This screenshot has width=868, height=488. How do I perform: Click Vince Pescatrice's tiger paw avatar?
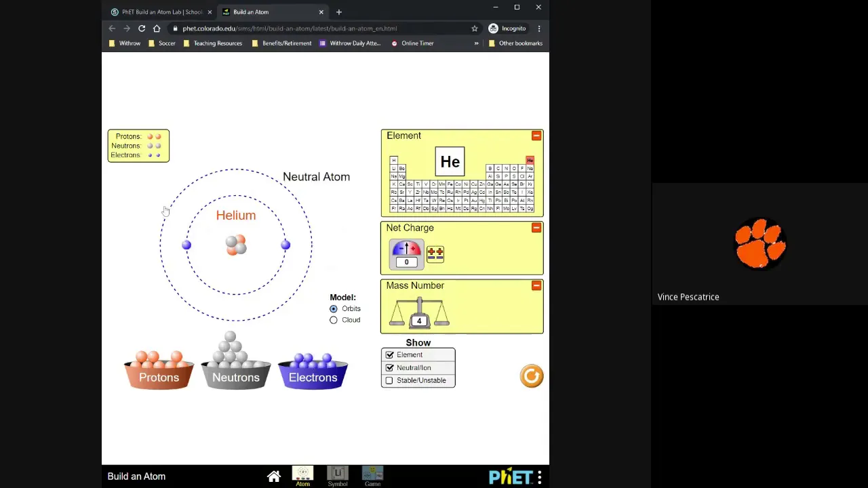coord(760,243)
